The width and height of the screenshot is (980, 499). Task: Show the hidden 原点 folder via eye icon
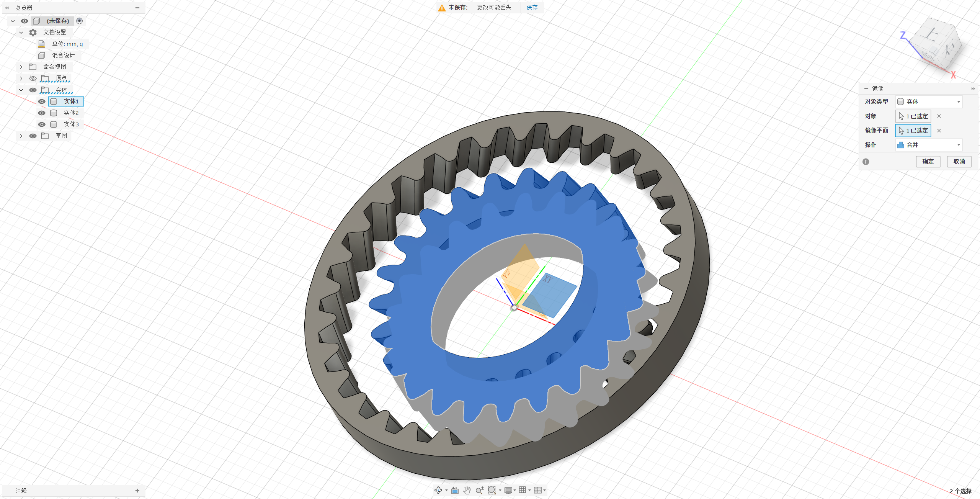33,79
